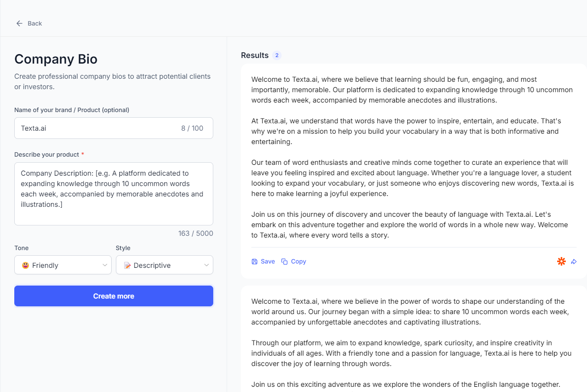Click the Save icon on the first result

[254, 261]
